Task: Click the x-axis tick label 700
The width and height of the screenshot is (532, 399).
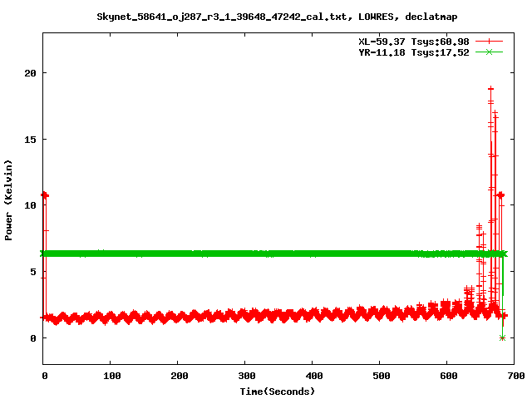Action: (515, 376)
